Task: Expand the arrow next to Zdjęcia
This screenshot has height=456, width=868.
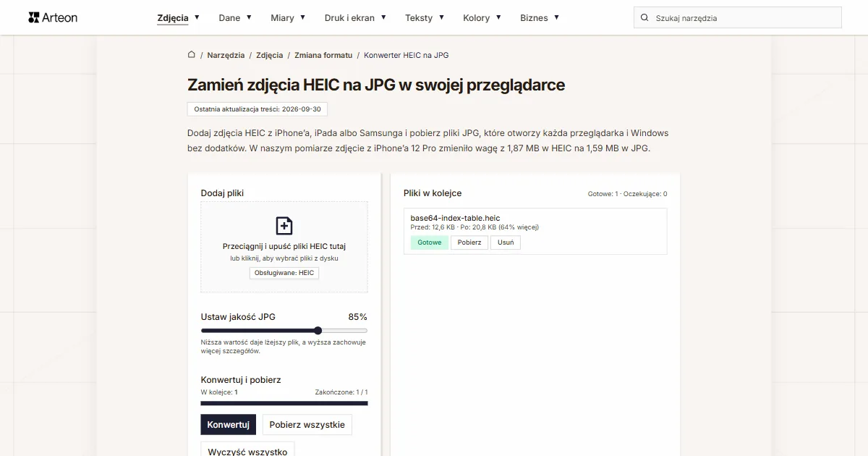Action: click(197, 17)
